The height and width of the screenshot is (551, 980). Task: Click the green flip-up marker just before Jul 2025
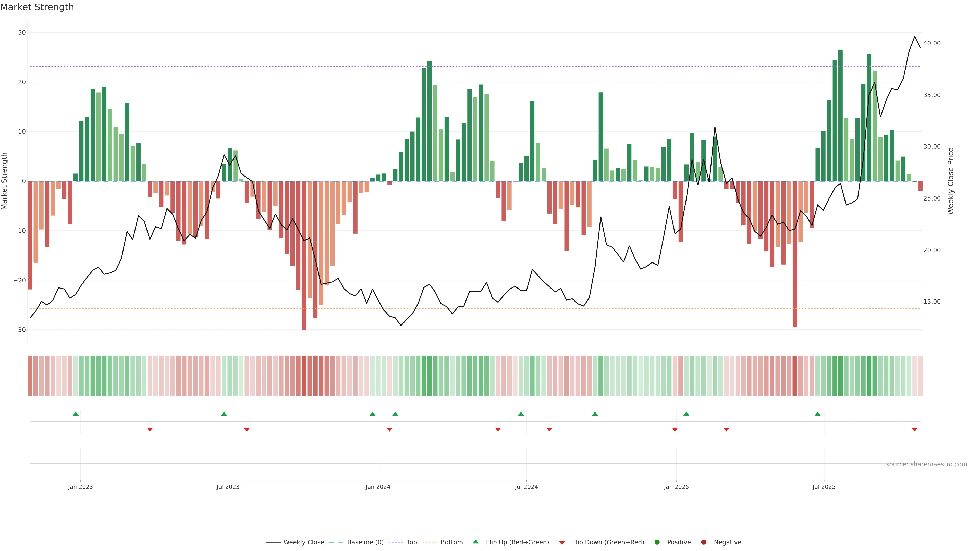817,414
